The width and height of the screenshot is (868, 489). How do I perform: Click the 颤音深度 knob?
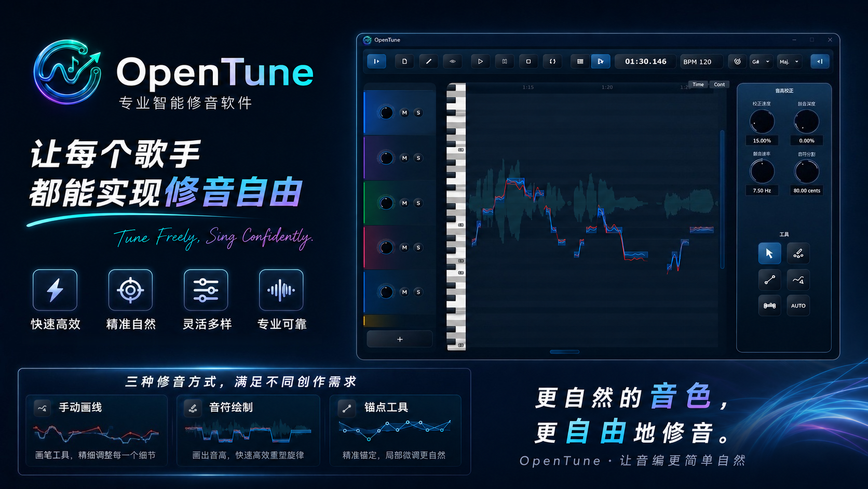[x=807, y=122]
